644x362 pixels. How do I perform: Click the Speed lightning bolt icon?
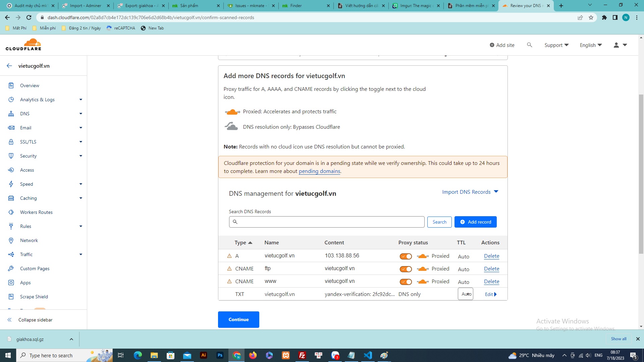click(x=11, y=184)
